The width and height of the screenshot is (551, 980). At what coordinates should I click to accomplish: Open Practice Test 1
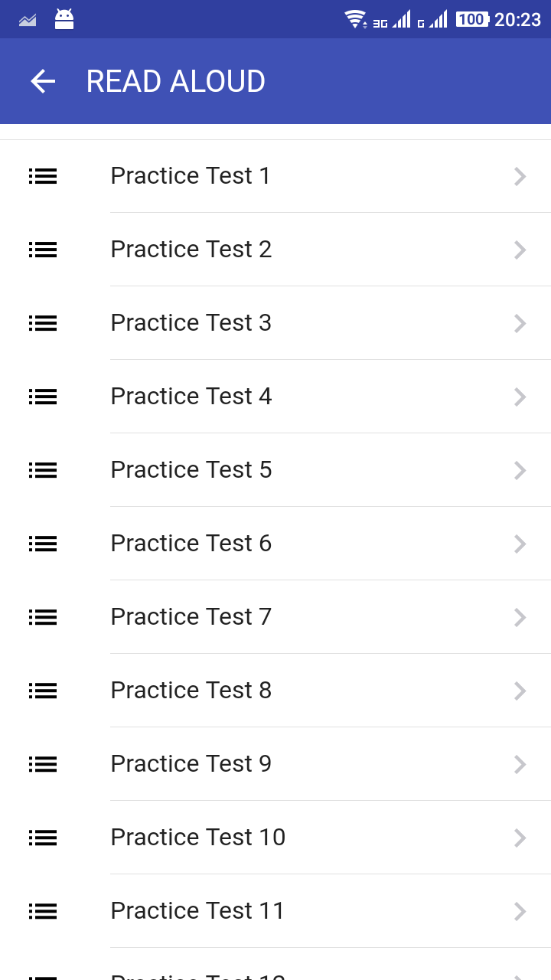(x=191, y=176)
